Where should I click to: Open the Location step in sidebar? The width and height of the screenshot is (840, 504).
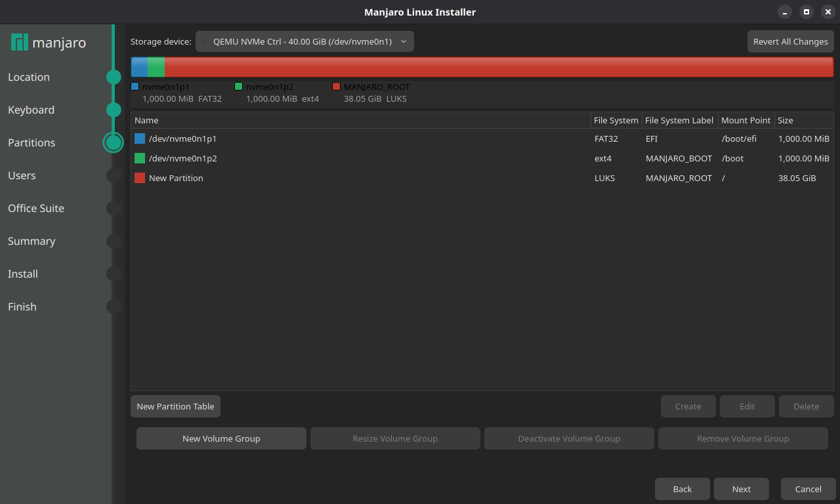point(29,77)
